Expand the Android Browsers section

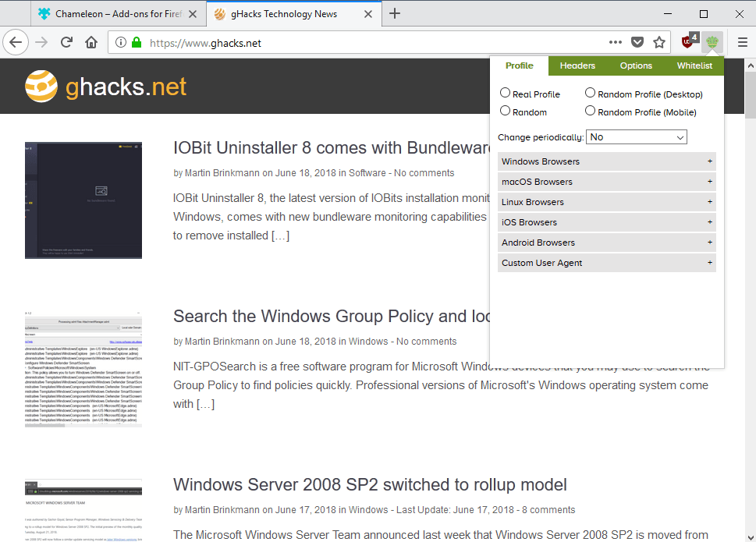(x=606, y=243)
